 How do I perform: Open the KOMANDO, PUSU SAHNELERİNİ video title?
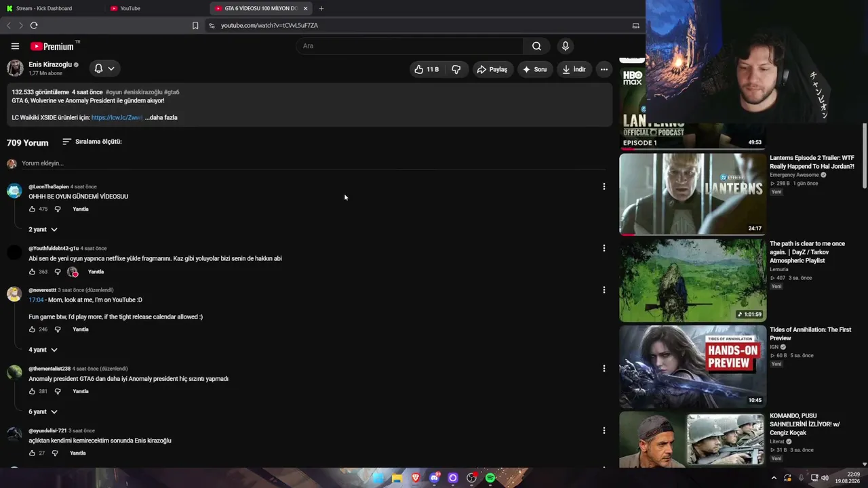805,424
